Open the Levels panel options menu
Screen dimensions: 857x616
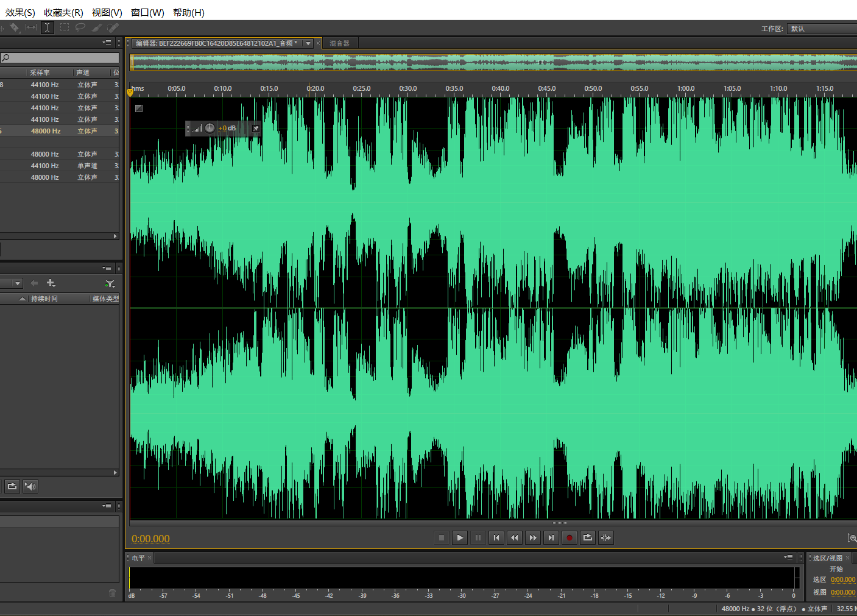coord(789,558)
